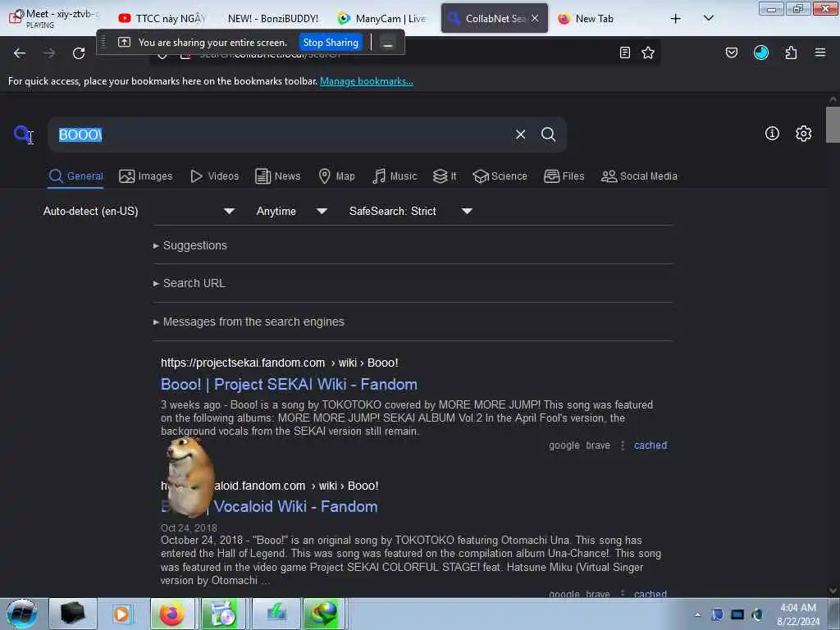Open the Pocket save icon
The width and height of the screenshot is (840, 630).
[732, 52]
